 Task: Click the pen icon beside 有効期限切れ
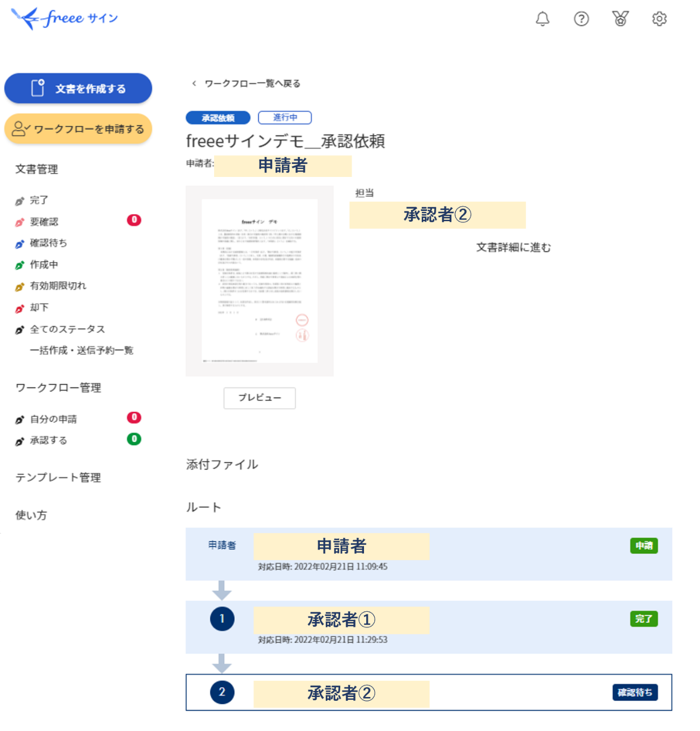(20, 286)
